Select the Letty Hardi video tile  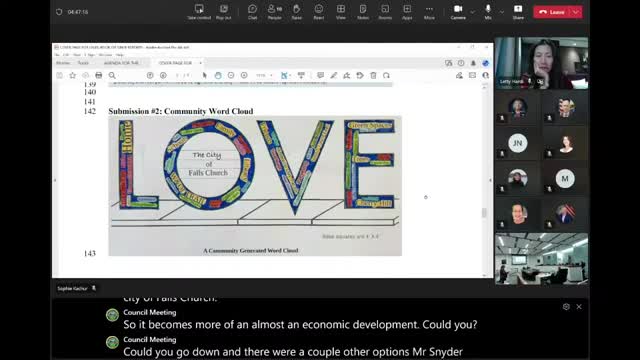point(541,63)
